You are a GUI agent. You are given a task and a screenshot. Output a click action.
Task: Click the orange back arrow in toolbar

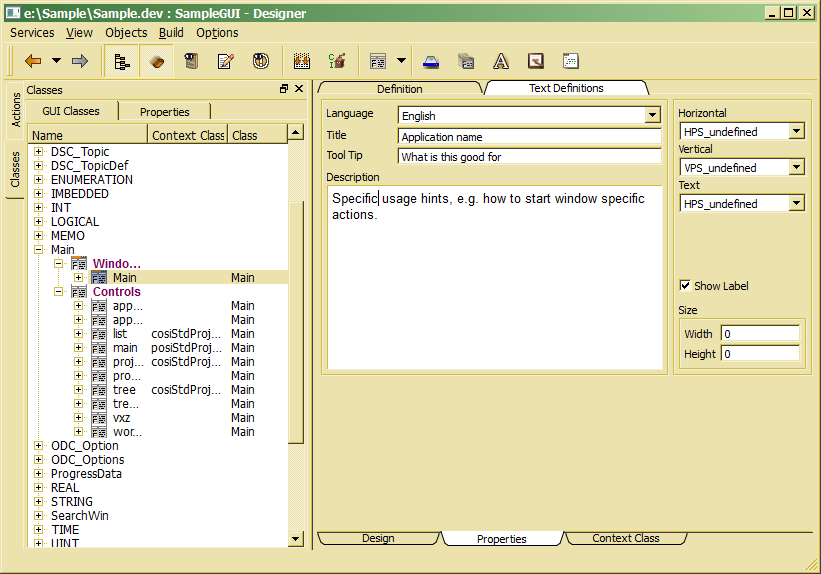33,61
